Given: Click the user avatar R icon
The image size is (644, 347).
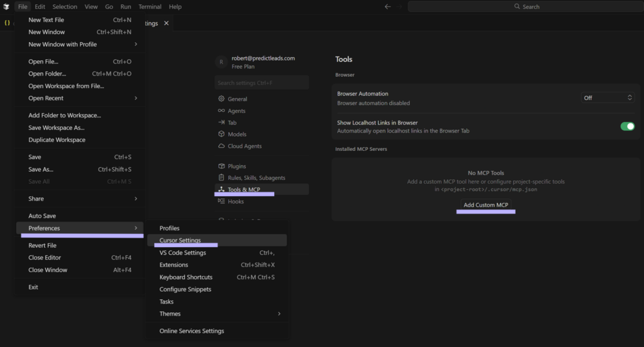Looking at the screenshot, I should 221,62.
